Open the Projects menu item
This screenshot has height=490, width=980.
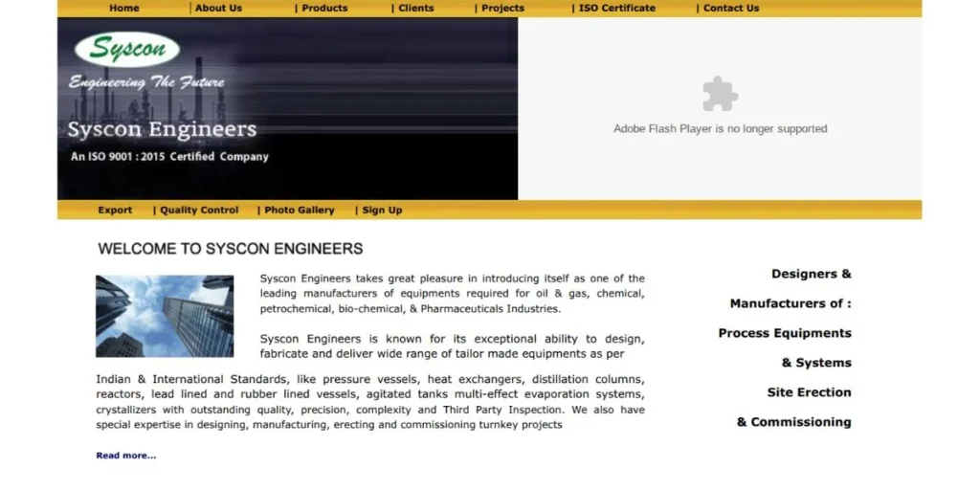[x=502, y=8]
